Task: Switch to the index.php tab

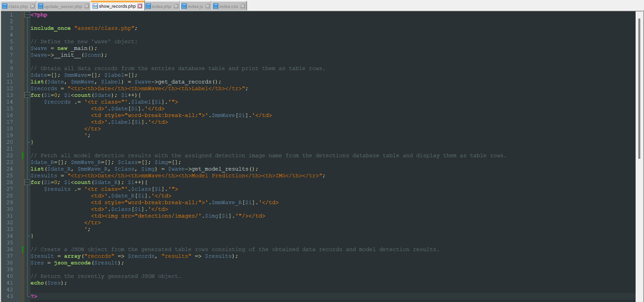Action: coord(162,6)
